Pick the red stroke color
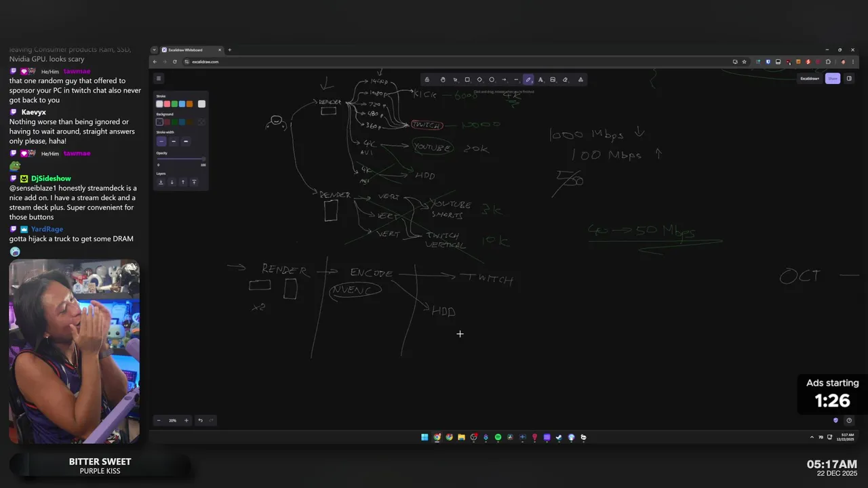This screenshot has height=488, width=868. pyautogui.click(x=167, y=104)
